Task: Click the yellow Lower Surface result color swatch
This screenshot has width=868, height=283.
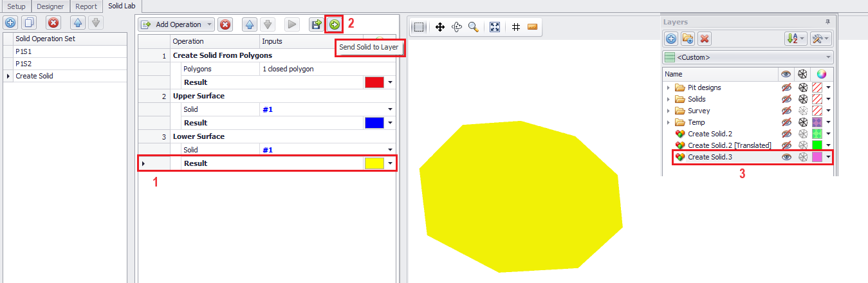Action: click(x=374, y=163)
